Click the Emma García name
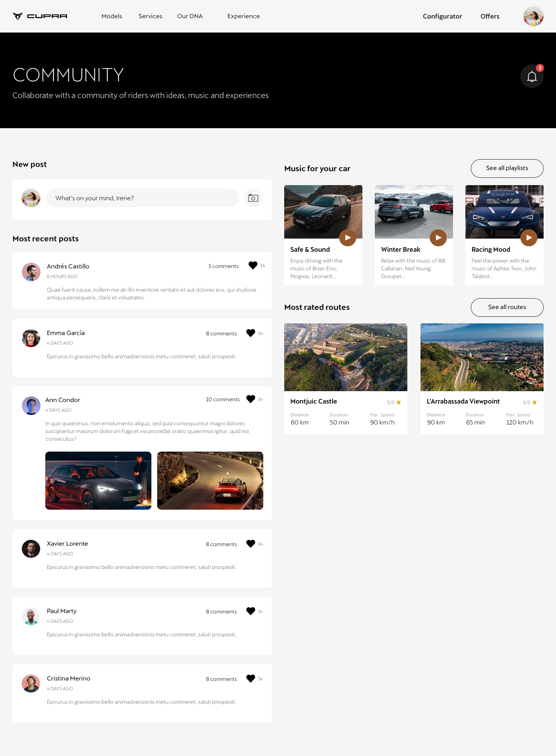The width and height of the screenshot is (556, 756). [66, 333]
